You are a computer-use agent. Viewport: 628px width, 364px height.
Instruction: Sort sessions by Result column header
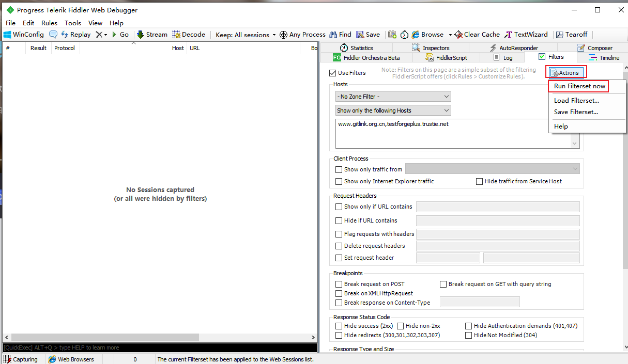38,48
